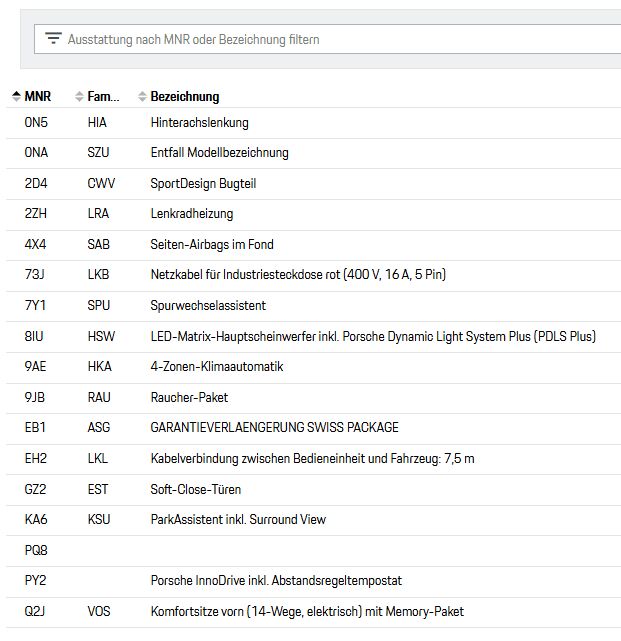
Task: Choose the Lenkradheizung entry
Action: click(191, 214)
